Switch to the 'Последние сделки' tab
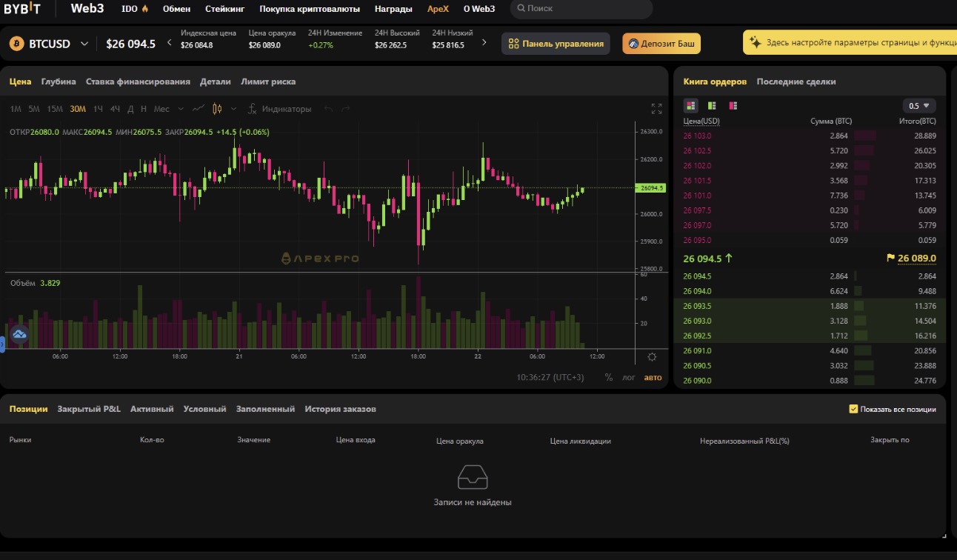The image size is (957, 560). click(796, 81)
